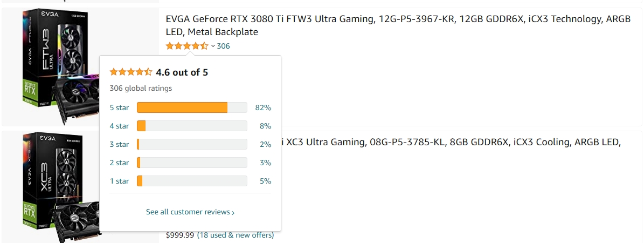
Task: Open the 306 ratings count link
Action: (x=224, y=46)
